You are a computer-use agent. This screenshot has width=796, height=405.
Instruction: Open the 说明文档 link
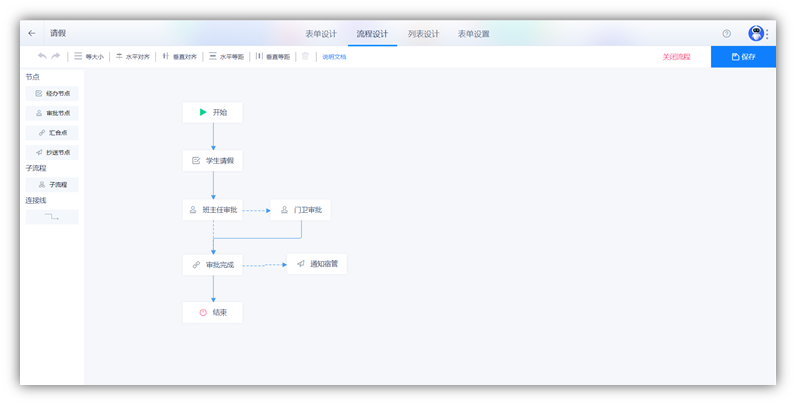pos(334,57)
